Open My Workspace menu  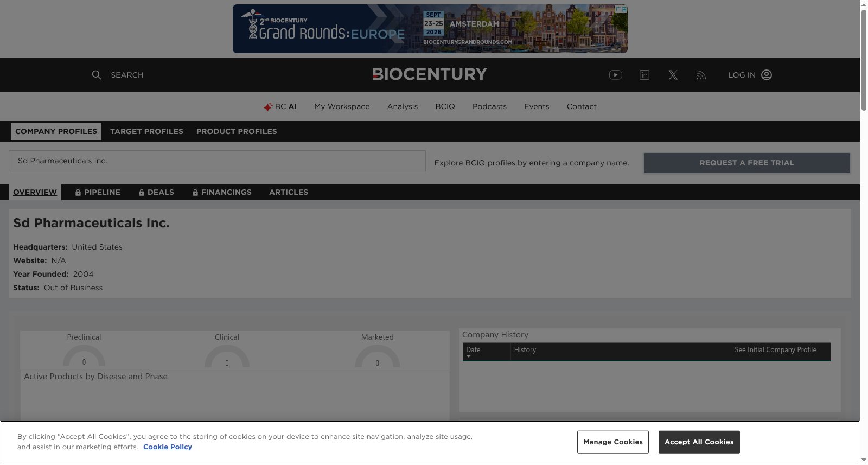342,107
